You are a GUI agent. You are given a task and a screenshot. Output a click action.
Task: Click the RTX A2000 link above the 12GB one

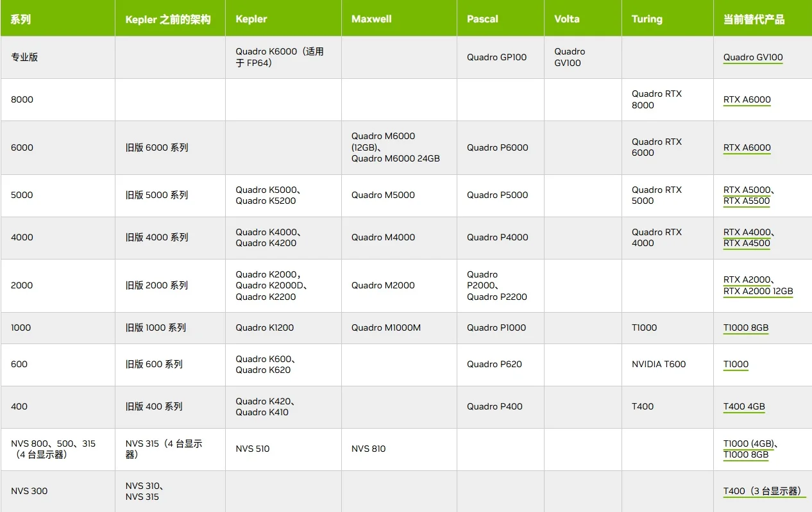(x=747, y=279)
